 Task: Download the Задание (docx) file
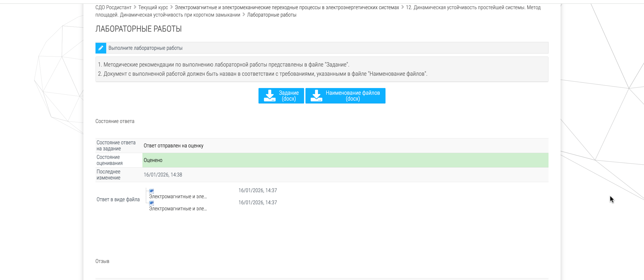coord(288,96)
